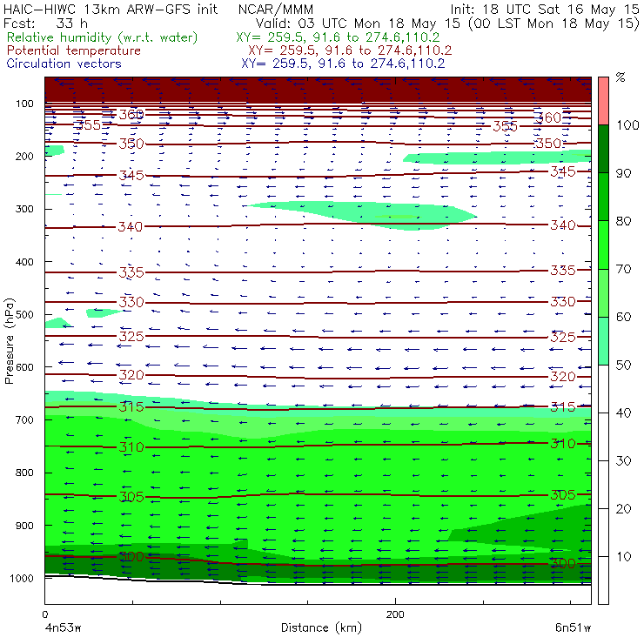644x644 pixels.
Task: Click the 700 hPa pressure tick label
Action: click(x=24, y=420)
